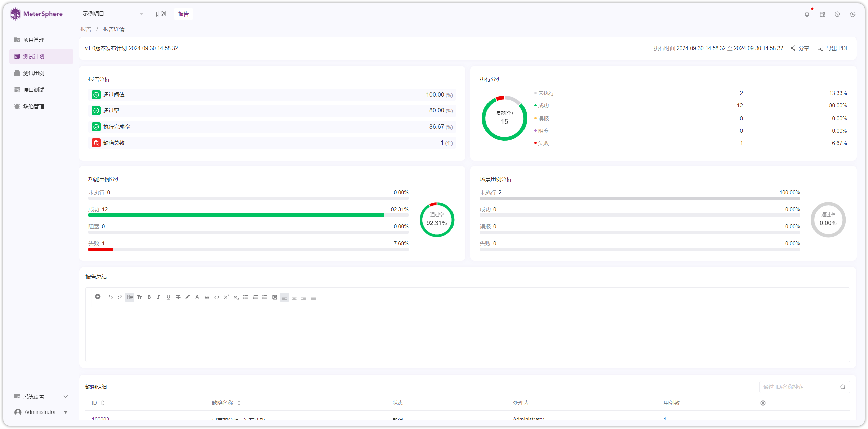Viewport: 868px width, 429px height.
Task: Apply superscript formatting
Action: tap(226, 297)
